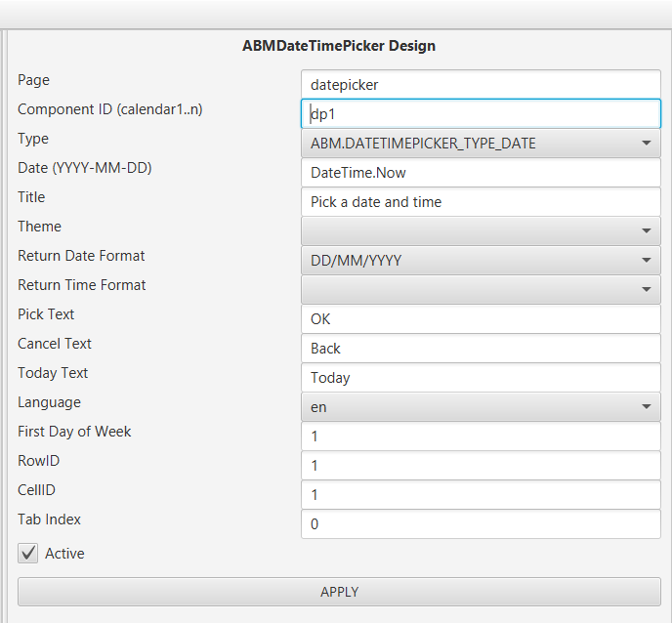Focus the Tab Index input field

480,524
